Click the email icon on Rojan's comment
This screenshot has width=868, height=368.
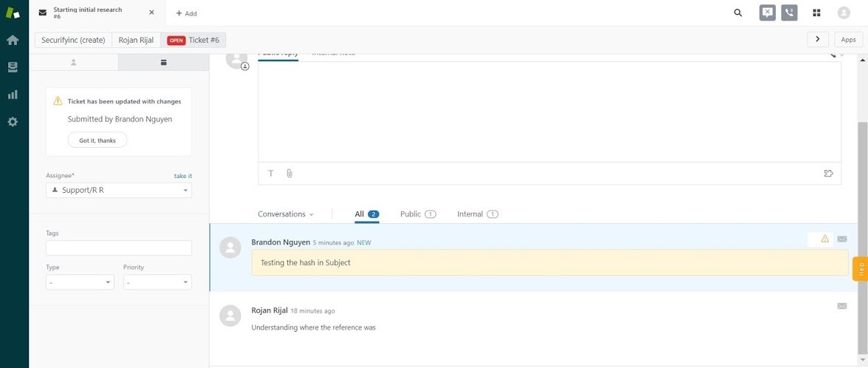[x=842, y=306]
